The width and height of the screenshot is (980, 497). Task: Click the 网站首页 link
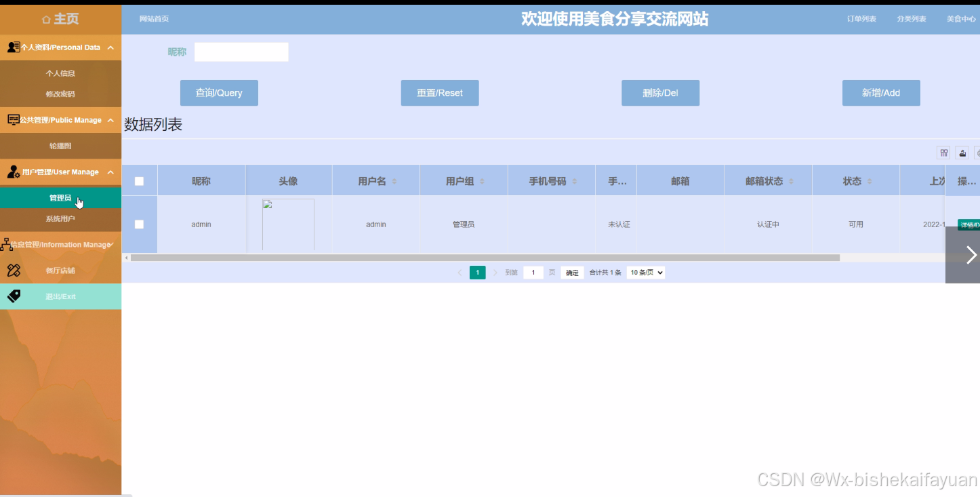click(x=154, y=19)
